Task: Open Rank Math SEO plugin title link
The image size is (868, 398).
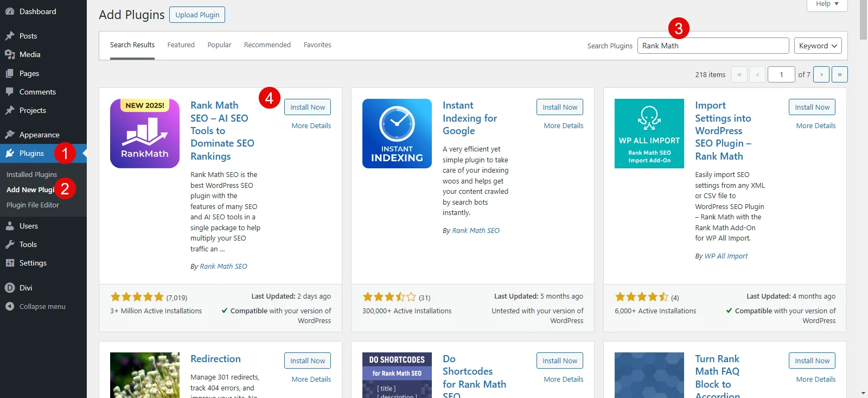Action: [222, 131]
